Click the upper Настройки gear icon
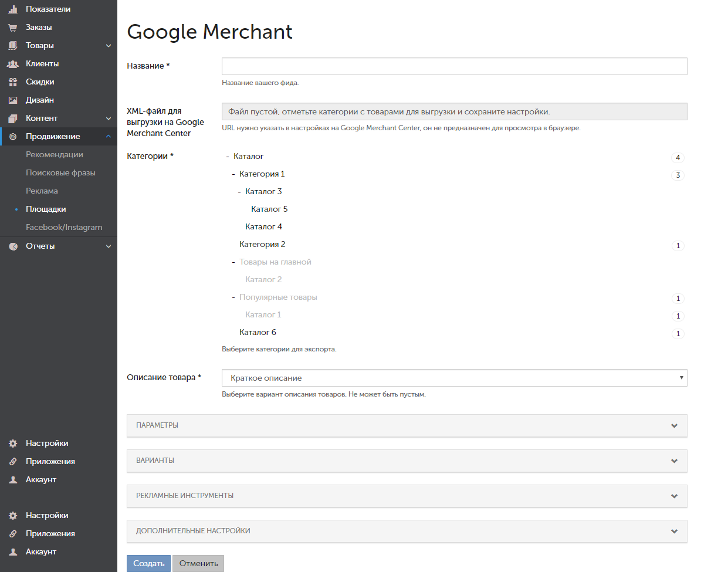This screenshot has height=572, width=728. 13,444
